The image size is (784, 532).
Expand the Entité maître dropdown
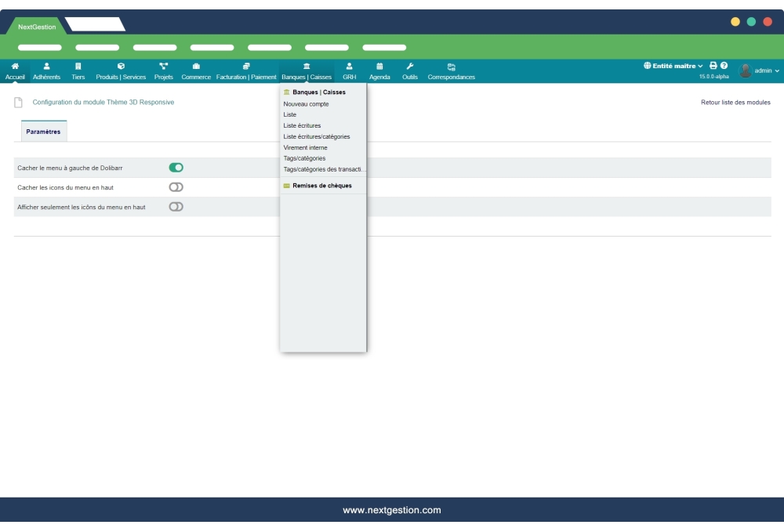673,66
